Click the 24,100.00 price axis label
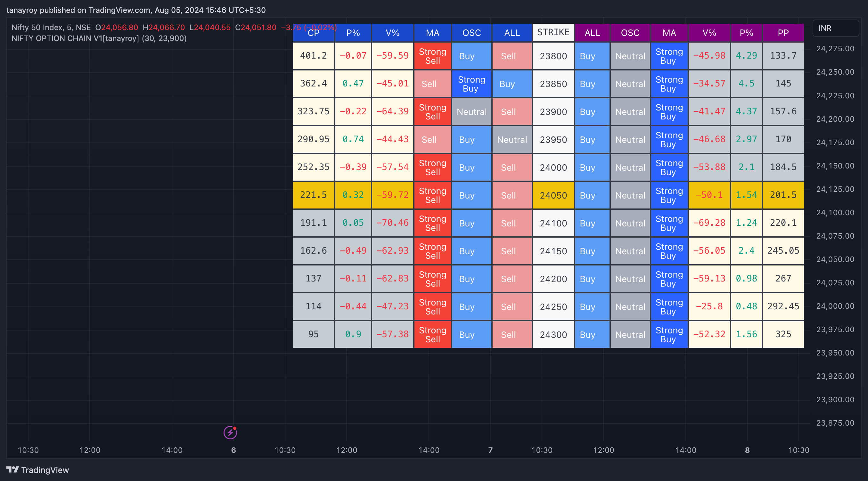 [835, 213]
